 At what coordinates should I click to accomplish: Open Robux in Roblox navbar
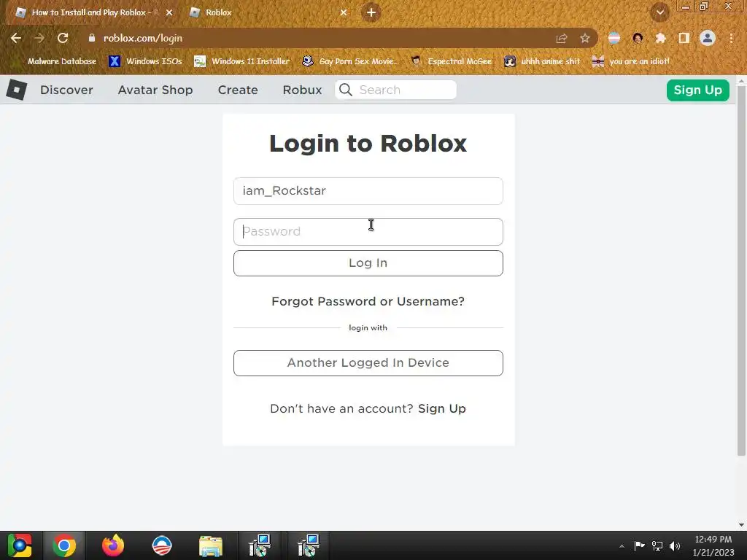coord(303,90)
